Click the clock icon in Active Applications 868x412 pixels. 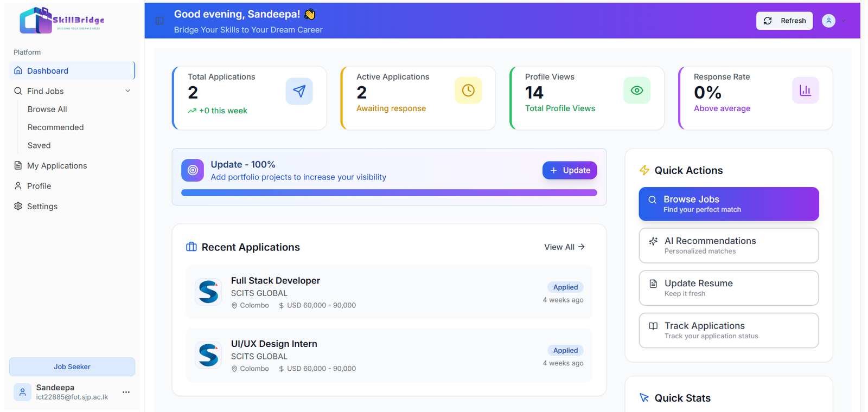click(x=468, y=91)
